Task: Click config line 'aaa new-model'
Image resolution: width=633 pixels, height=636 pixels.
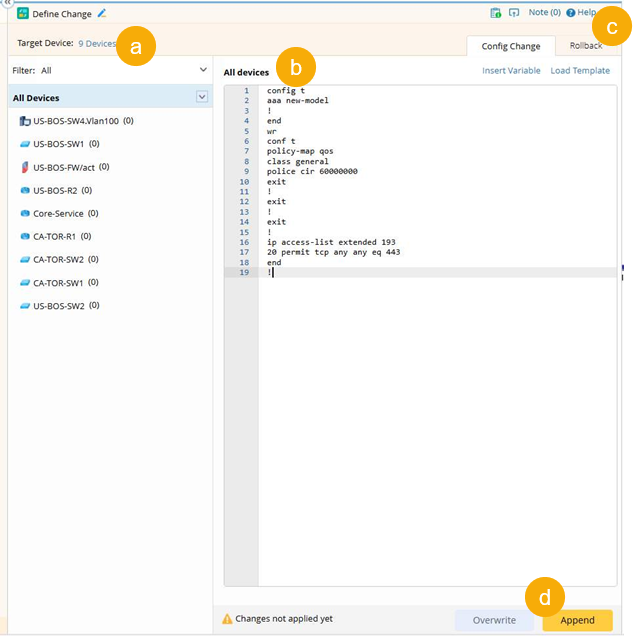Action: click(298, 101)
